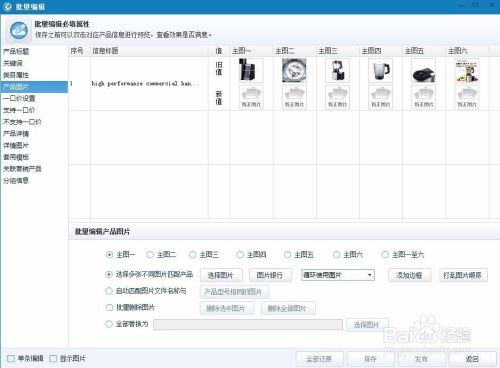Choose 全部替换为 radio option
The height and width of the screenshot is (368, 500).
click(x=109, y=324)
